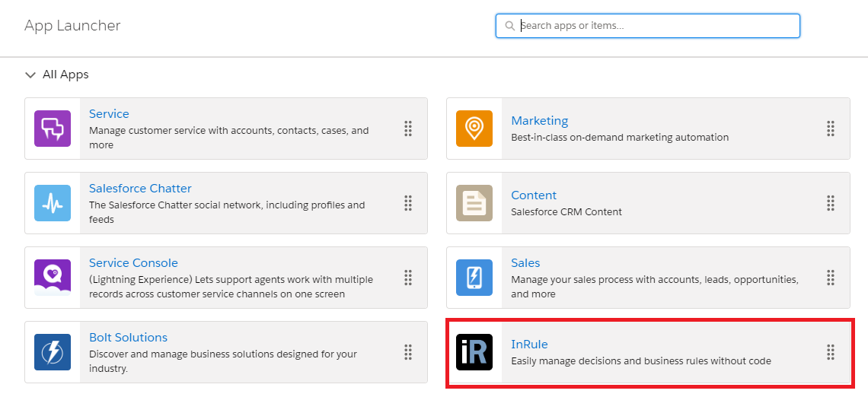
Task: Grab the drag handle on Bolt Solutions tile
Action: click(408, 352)
